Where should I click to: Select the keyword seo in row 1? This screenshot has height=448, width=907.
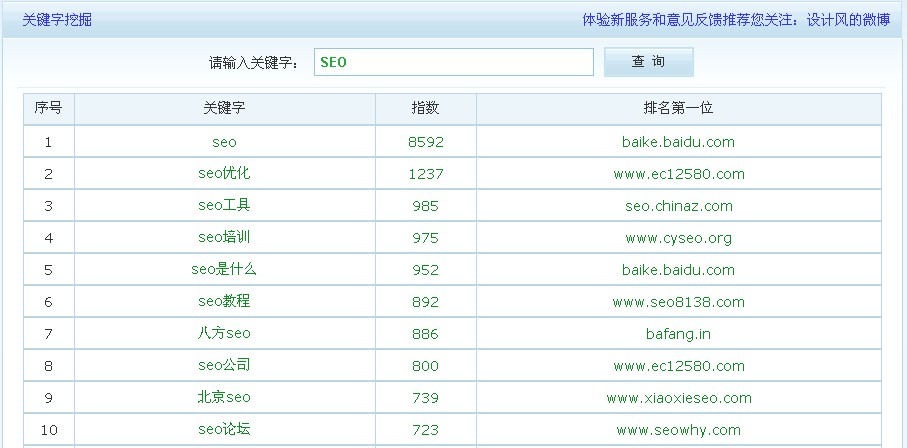224,142
